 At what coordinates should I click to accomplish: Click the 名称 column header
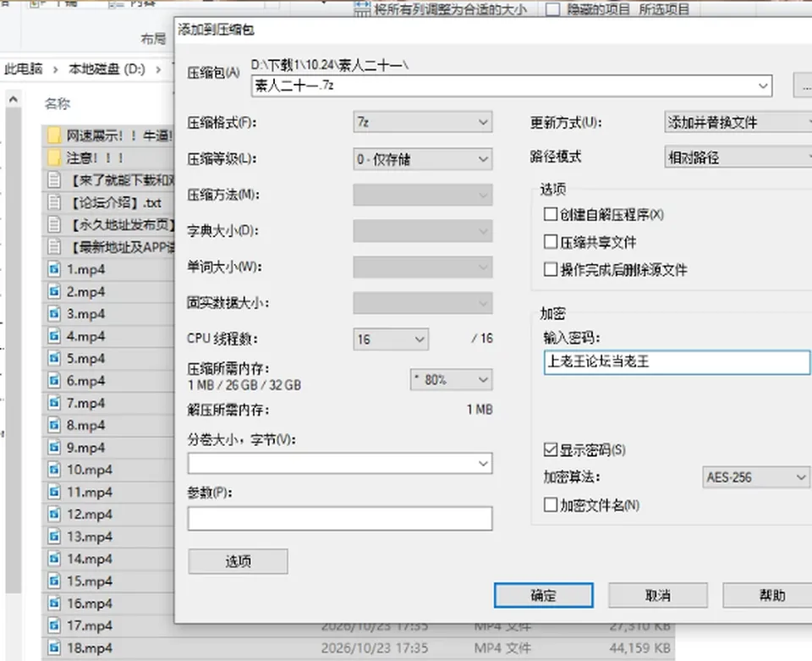pyautogui.click(x=57, y=103)
